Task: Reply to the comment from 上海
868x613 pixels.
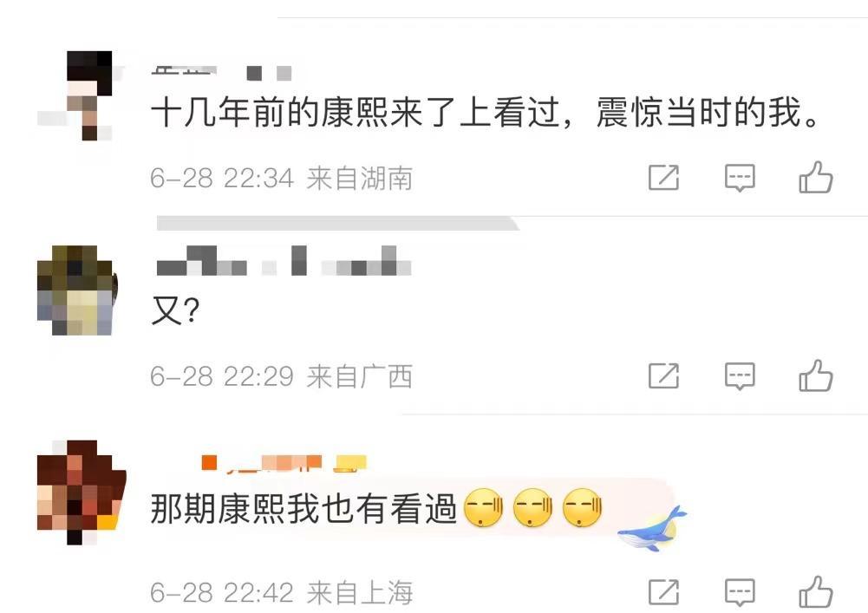Action: coord(741,593)
